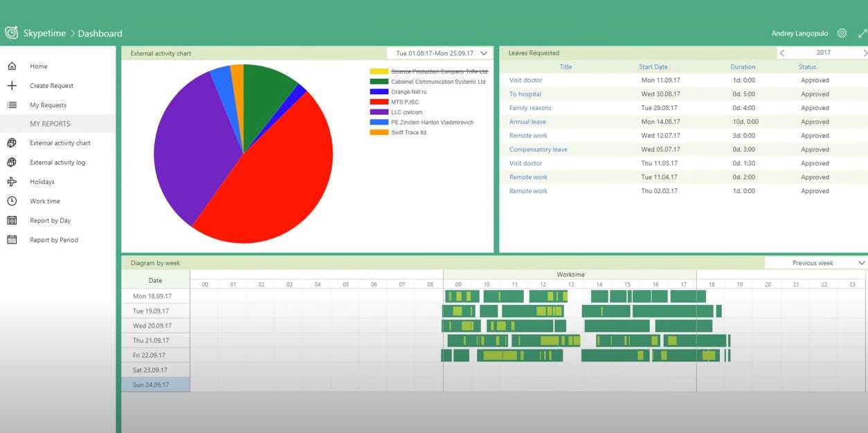This screenshot has height=433, width=868.
Task: Open Work time report
Action: pyautogui.click(x=45, y=201)
